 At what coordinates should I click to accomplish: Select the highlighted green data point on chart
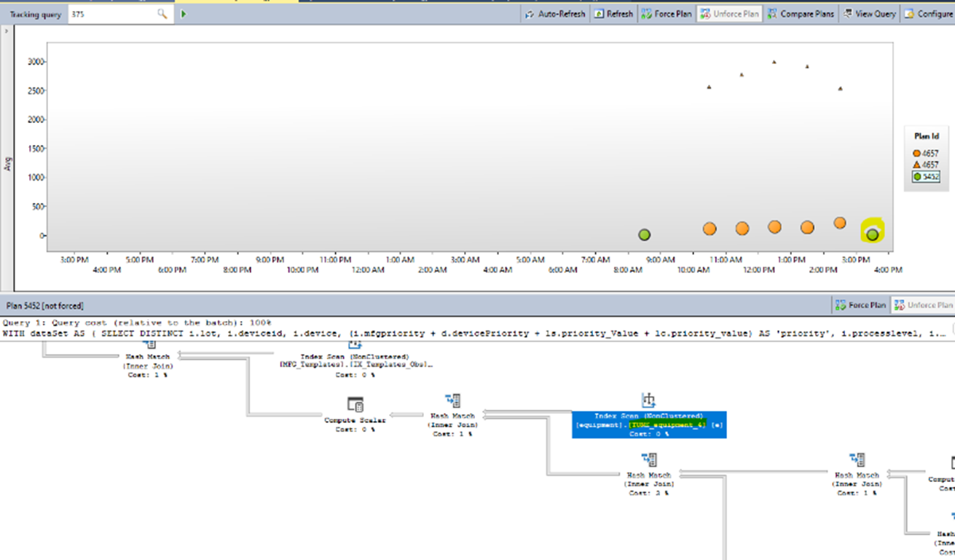[x=872, y=233]
